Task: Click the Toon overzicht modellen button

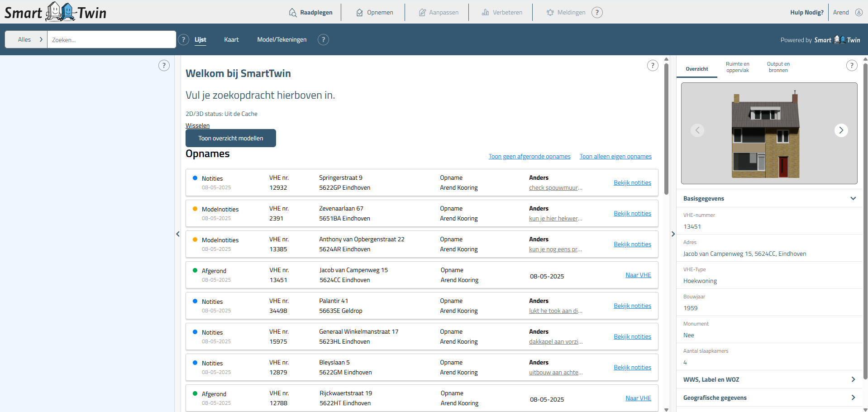Action: click(230, 138)
